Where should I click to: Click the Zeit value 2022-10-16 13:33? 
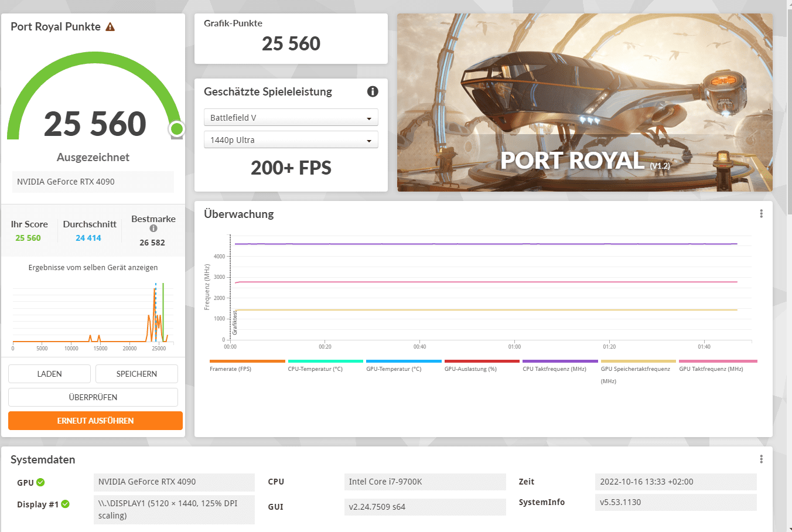[676, 482]
